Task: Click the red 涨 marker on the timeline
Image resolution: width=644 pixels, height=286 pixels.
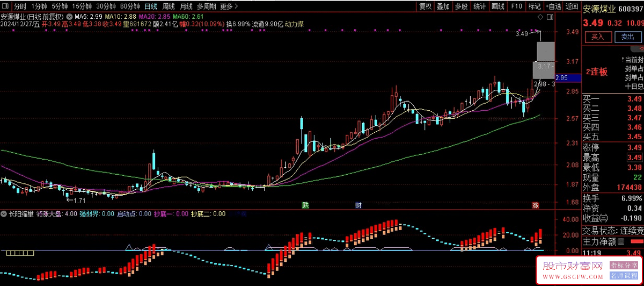Action: (x=535, y=205)
